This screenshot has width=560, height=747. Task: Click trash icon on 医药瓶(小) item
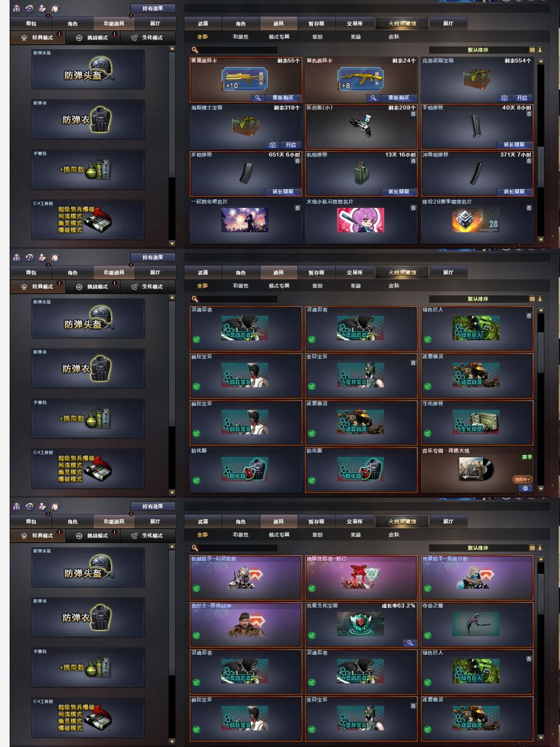click(x=413, y=114)
